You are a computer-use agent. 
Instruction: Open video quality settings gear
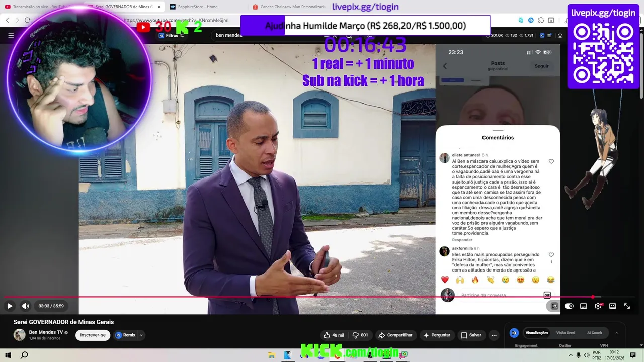tap(598, 306)
